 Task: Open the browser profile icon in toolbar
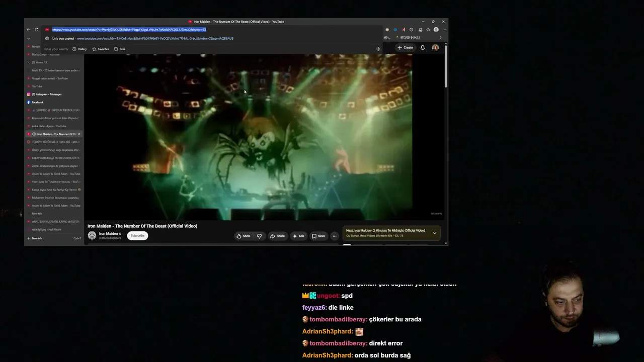tap(436, 30)
